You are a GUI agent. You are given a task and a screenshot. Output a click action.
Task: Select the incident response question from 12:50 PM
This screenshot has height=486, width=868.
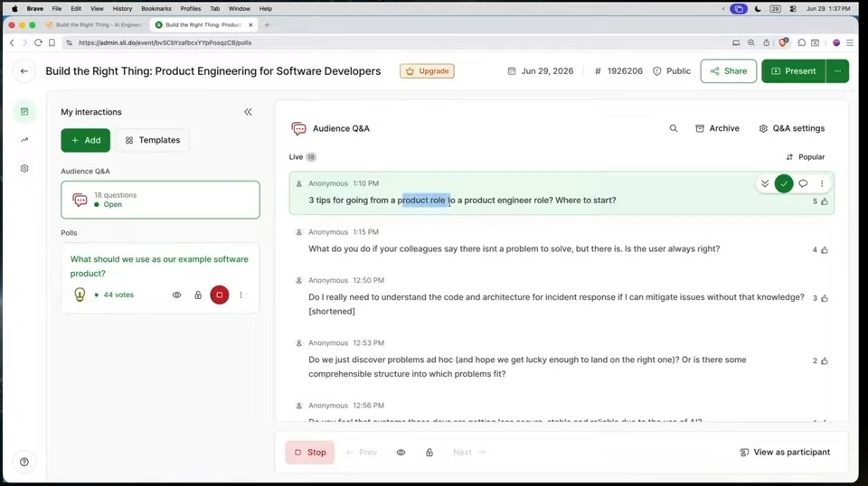tap(560, 296)
